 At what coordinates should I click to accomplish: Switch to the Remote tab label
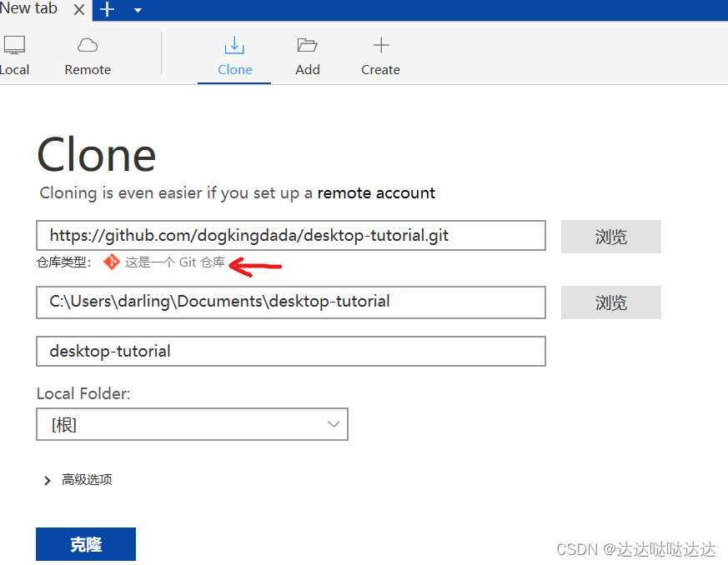(88, 69)
